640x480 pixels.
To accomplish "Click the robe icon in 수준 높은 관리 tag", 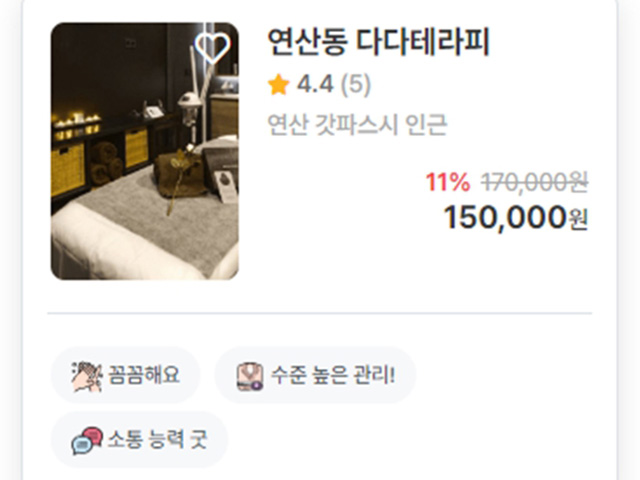I will [250, 376].
